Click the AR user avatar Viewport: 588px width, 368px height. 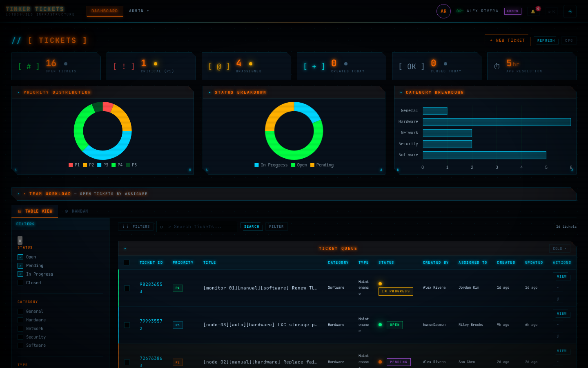443,11
